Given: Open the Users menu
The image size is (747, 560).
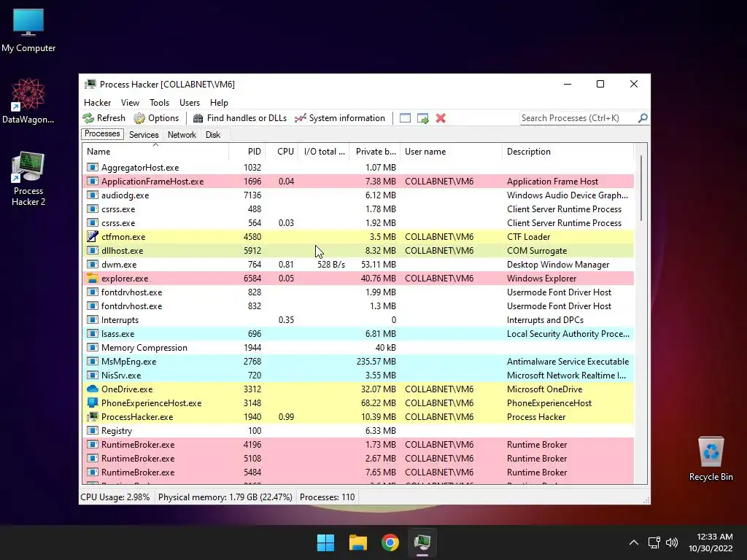Looking at the screenshot, I should click(x=190, y=102).
